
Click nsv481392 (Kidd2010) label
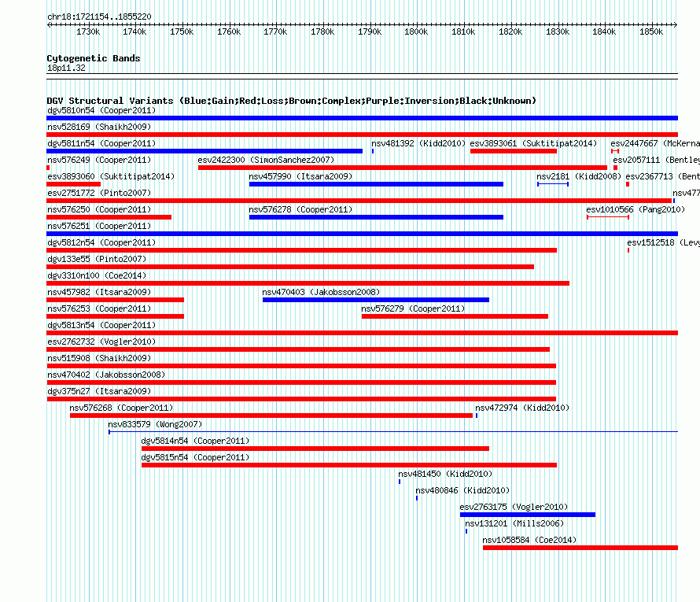click(x=418, y=143)
